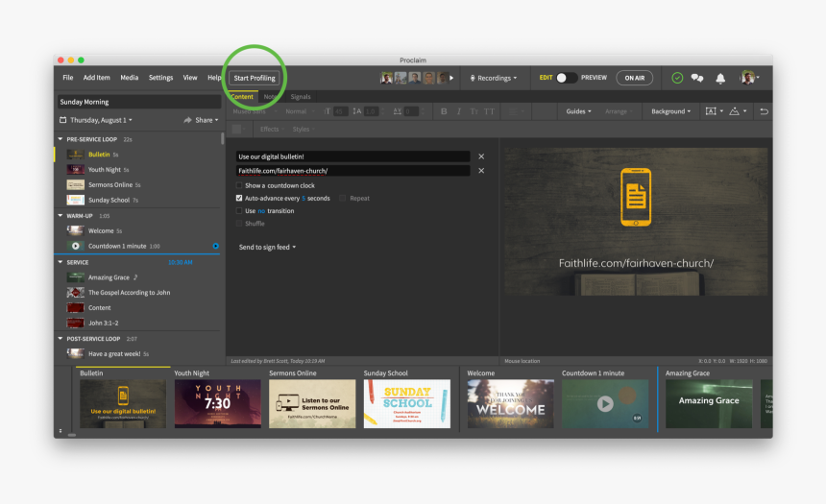Select Youth Night in the service list

coord(138,170)
